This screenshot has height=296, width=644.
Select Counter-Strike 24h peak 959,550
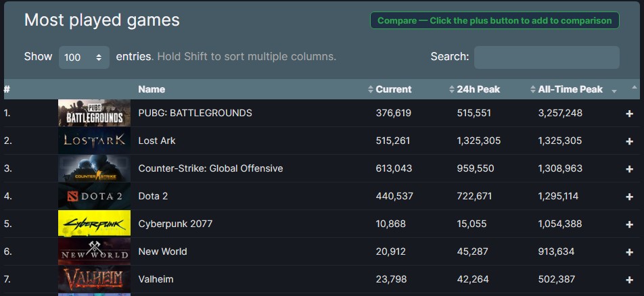pyautogui.click(x=476, y=168)
